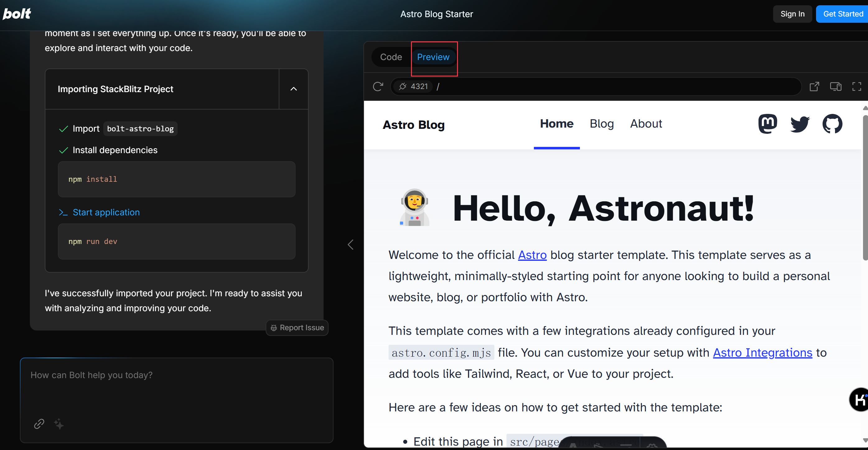Open the port 4321 selector

(413, 87)
